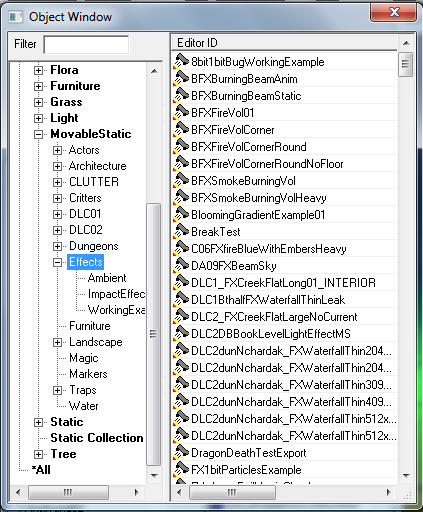The height and width of the screenshot is (512, 423).
Task: Expand the Traps subfolder
Action: [57, 390]
